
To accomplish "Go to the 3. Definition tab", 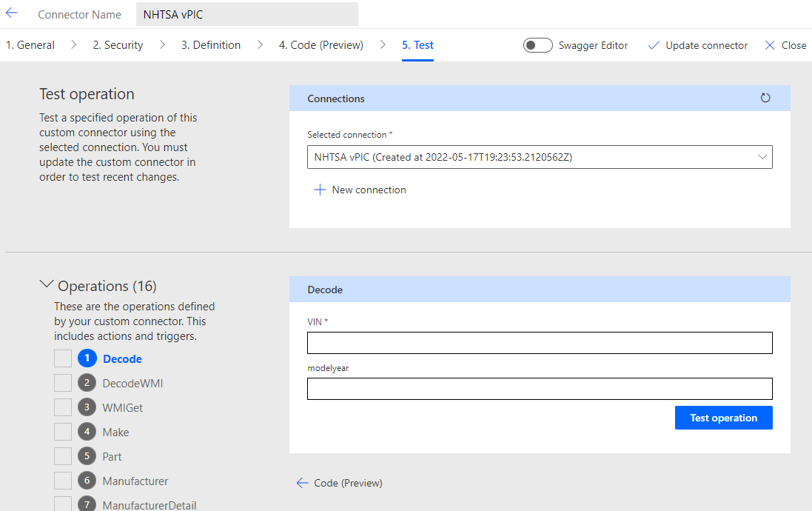I will pos(211,45).
